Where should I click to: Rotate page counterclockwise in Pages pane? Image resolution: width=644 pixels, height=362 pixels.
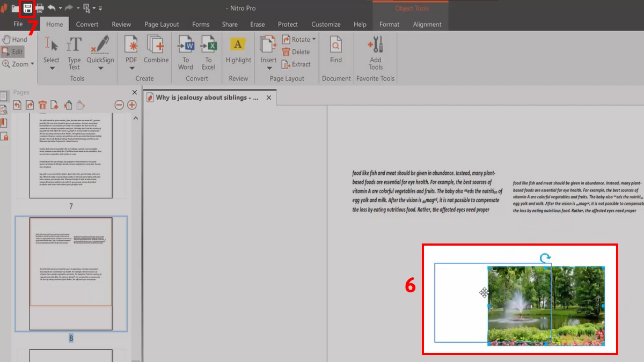[x=17, y=105]
